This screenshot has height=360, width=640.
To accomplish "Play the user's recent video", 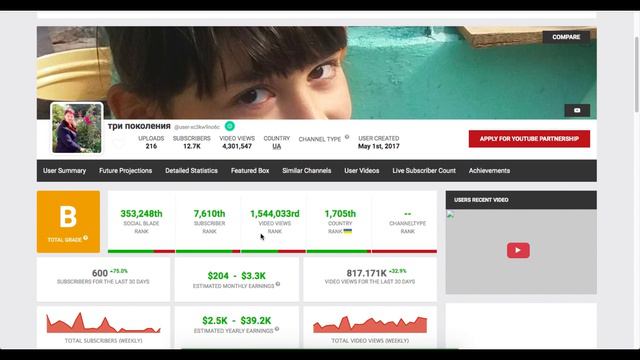I will [518, 250].
